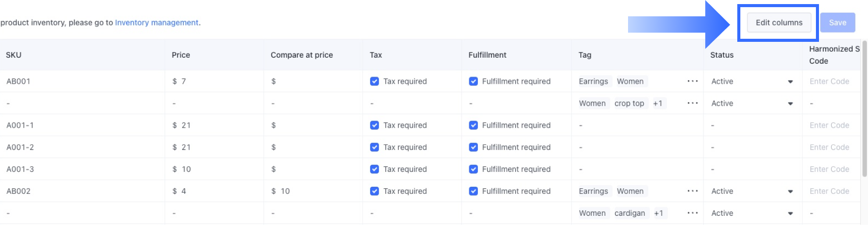Uncheck Tax required for AB001

pyautogui.click(x=374, y=81)
